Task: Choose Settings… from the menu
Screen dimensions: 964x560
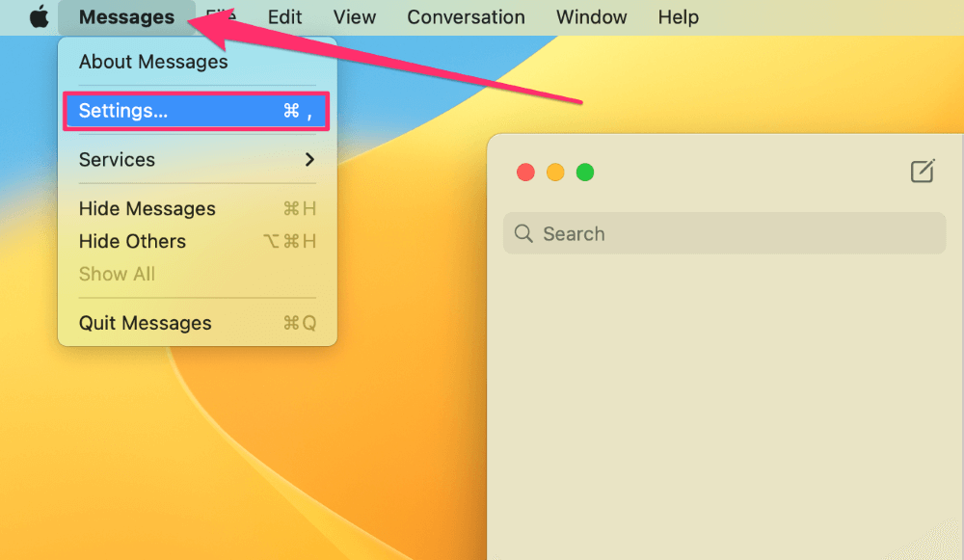Action: click(197, 111)
